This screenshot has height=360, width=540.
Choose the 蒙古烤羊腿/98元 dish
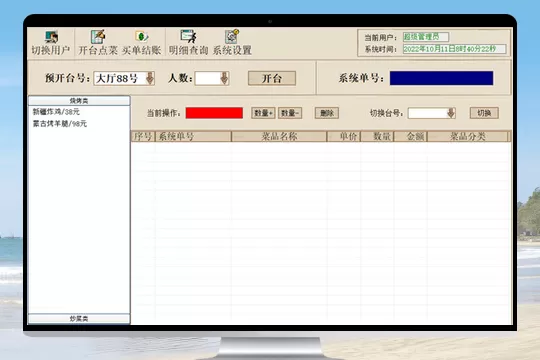point(60,124)
